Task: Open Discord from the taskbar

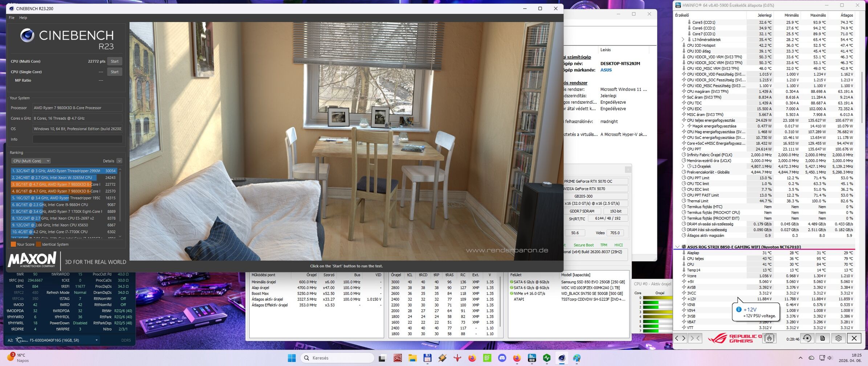Action: (502, 358)
